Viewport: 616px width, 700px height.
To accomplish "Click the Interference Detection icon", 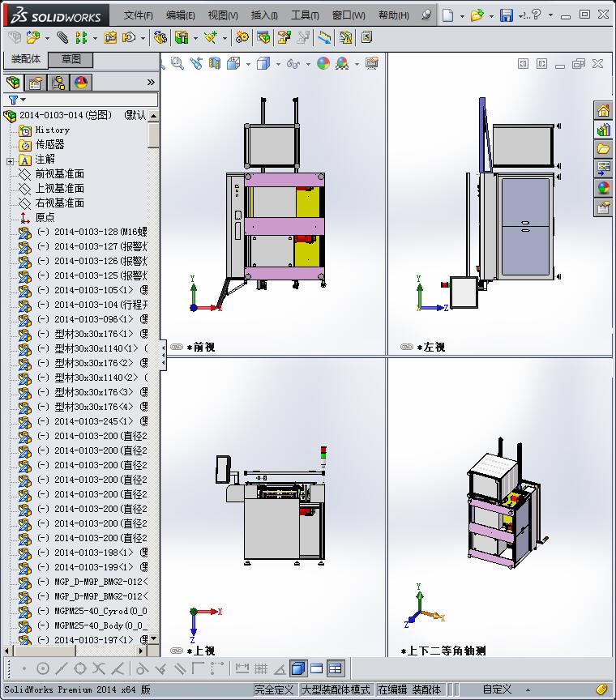I will (345, 37).
